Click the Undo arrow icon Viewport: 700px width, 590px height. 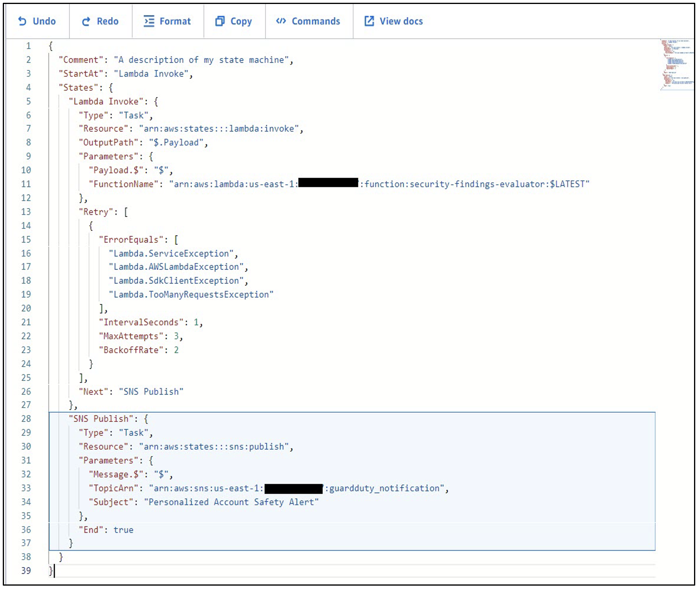click(23, 21)
